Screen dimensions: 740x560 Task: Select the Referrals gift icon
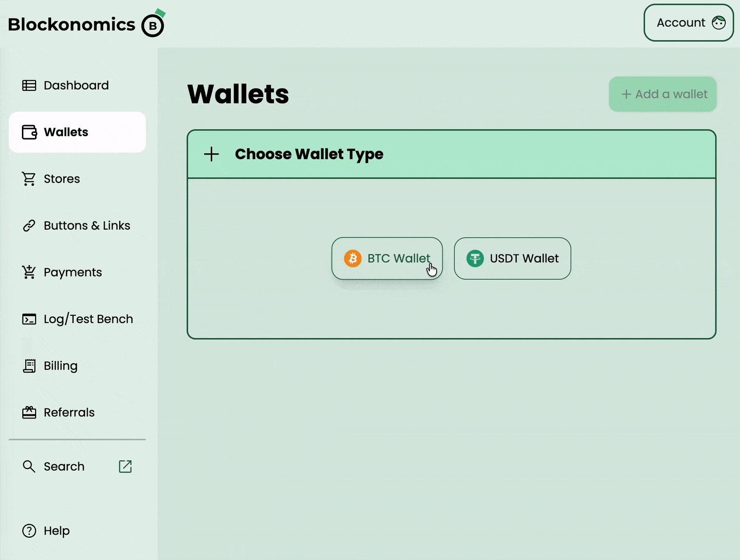(29, 412)
